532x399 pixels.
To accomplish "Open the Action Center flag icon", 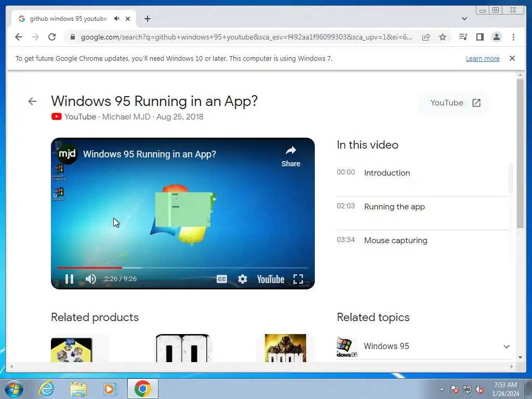I will click(x=455, y=390).
